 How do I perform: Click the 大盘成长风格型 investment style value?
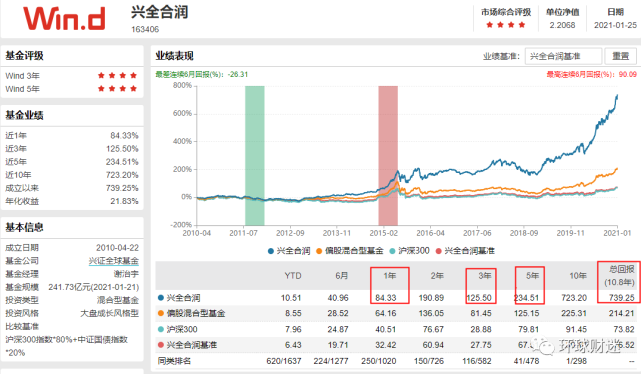click(x=110, y=313)
